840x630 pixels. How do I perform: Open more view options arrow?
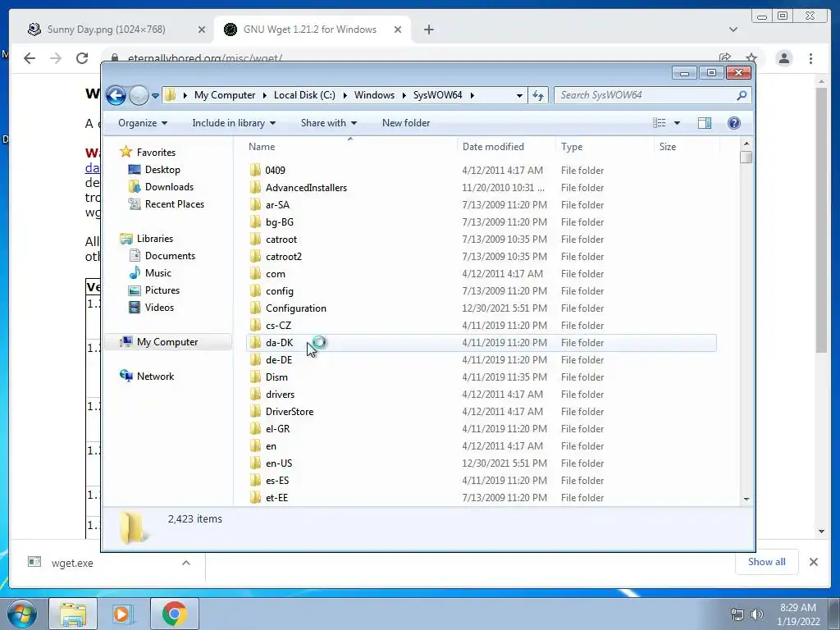[677, 123]
